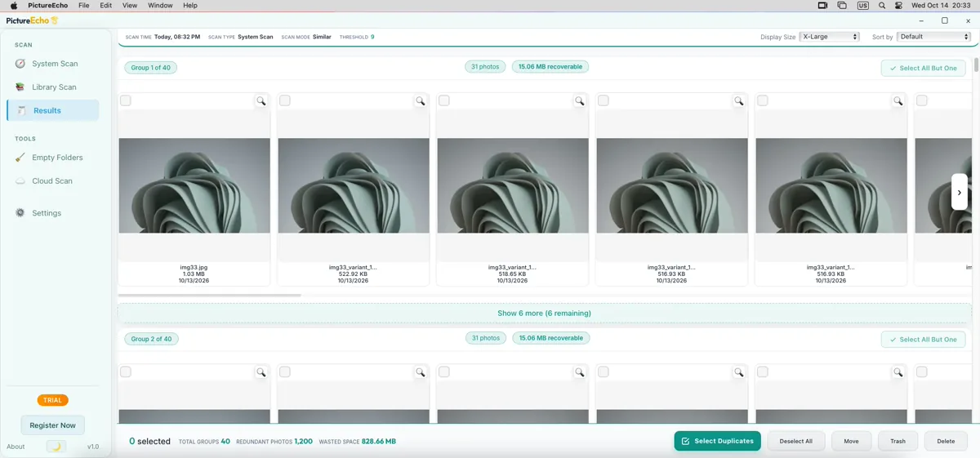Click the 'Group 1 of 40' label
Viewport: 980px width, 458px height.
151,68
